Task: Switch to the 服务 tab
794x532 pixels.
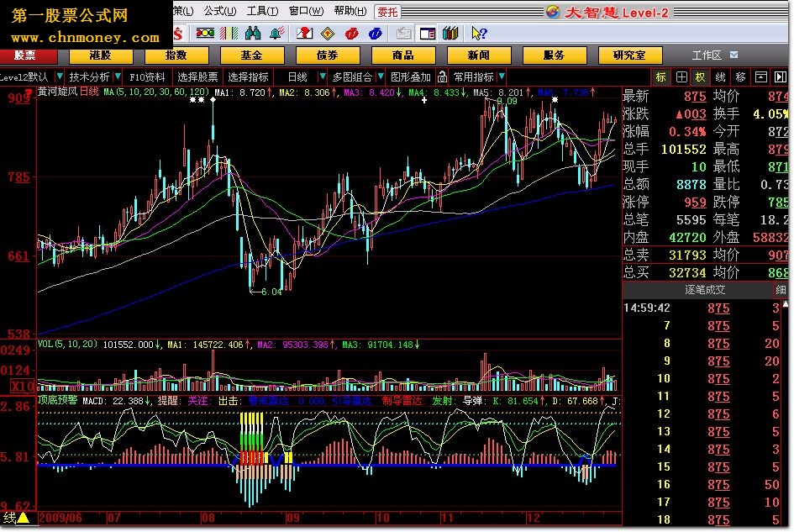Action: tap(554, 55)
